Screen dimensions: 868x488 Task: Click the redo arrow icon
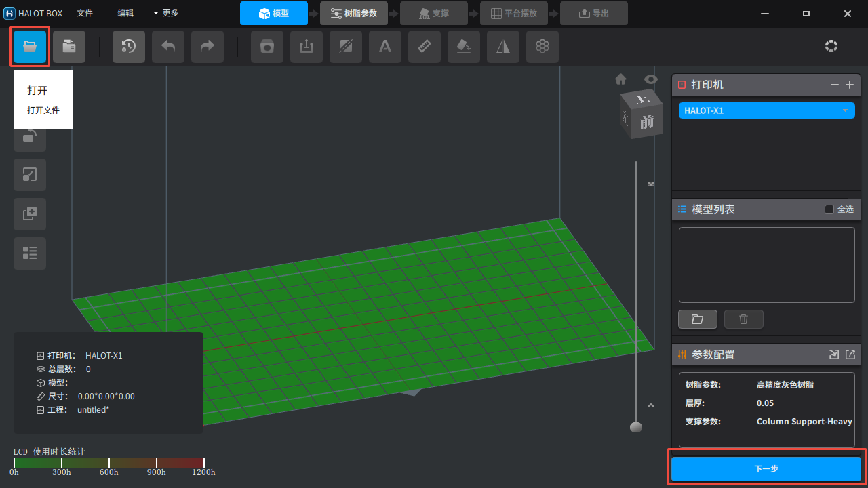(208, 47)
